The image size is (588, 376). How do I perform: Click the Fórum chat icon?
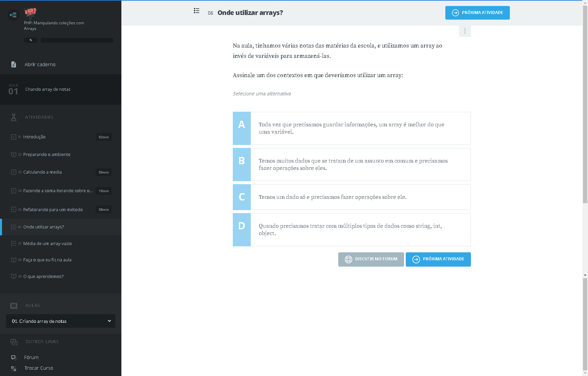[x=14, y=357]
